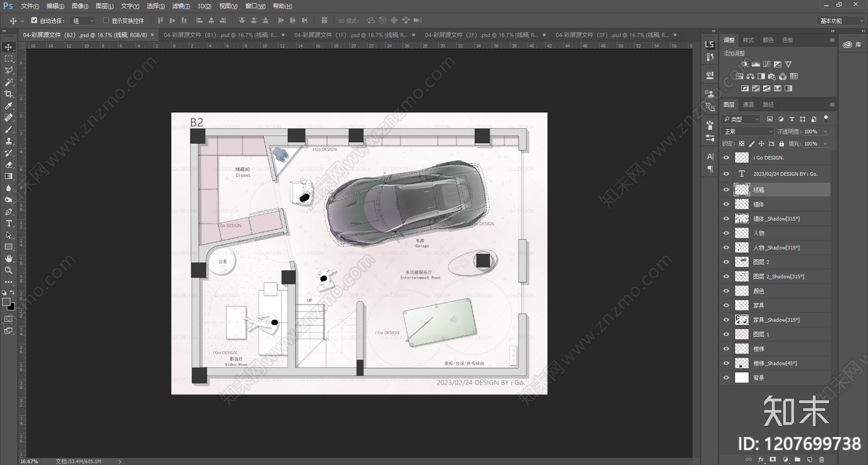Select the Brush tool
Viewport: 868px width, 465px height.
pos(9,130)
